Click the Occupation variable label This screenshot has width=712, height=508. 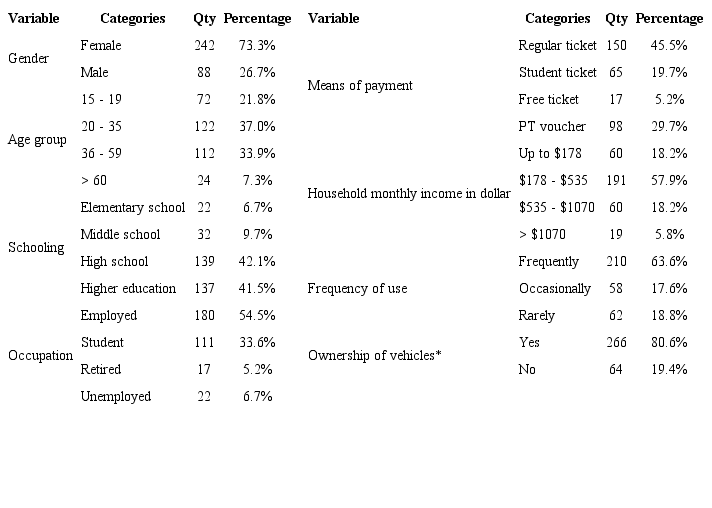tap(40, 356)
